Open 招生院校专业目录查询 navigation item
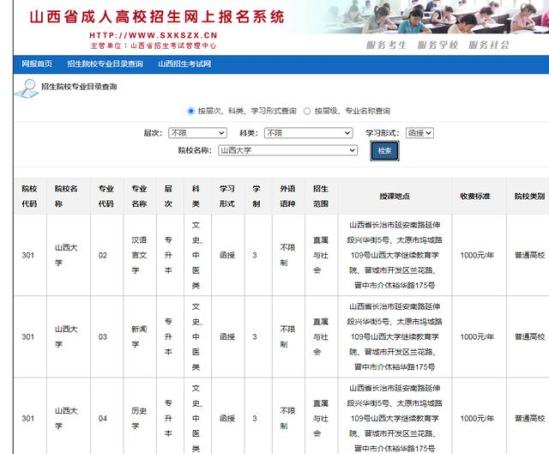The image size is (549, 454). point(105,64)
